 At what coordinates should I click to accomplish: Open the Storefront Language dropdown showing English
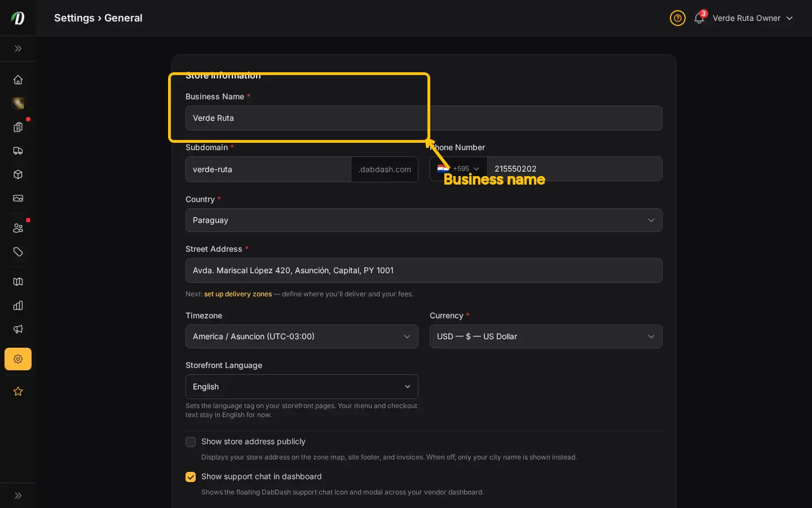point(302,387)
